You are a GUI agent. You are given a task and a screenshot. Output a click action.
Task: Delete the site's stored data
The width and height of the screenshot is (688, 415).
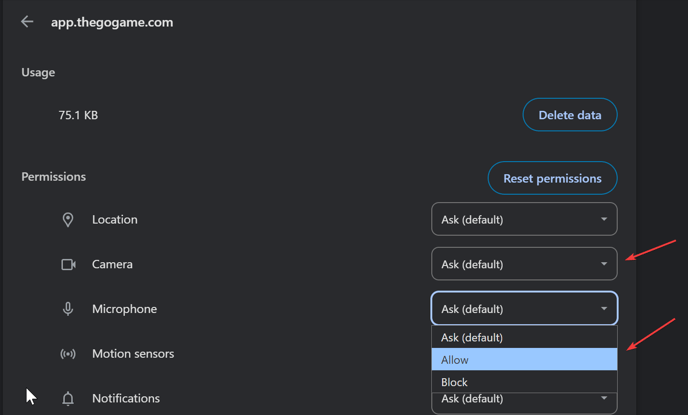click(569, 115)
